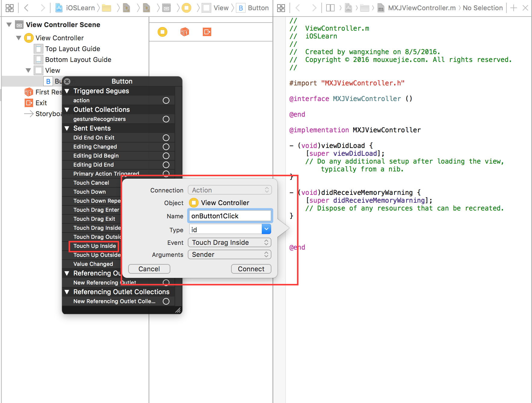Click the Top Layout Guide icon in outline
Image resolution: width=532 pixels, height=403 pixels.
point(39,49)
